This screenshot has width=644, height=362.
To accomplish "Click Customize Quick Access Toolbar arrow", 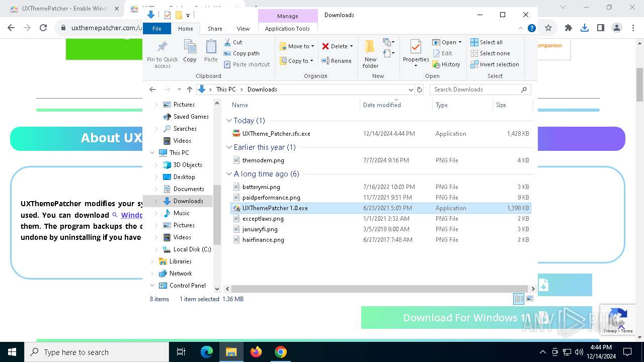I will coord(188,16).
